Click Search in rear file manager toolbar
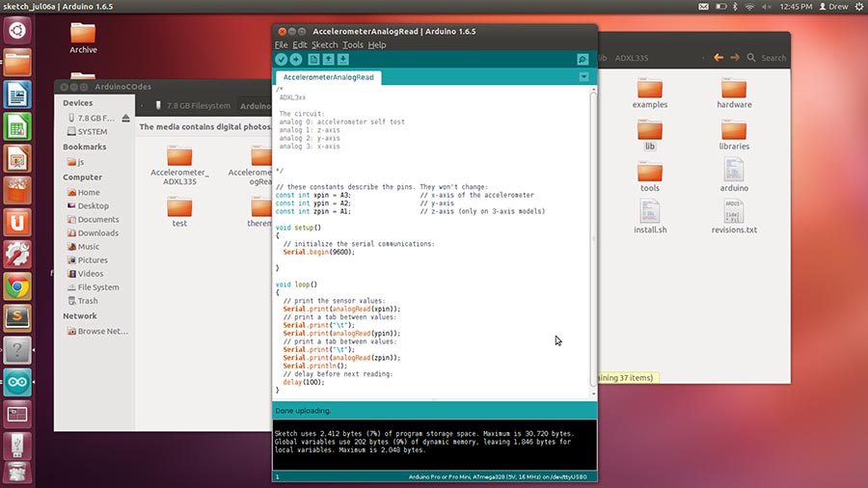The width and height of the screenshot is (868, 488). [x=767, y=58]
